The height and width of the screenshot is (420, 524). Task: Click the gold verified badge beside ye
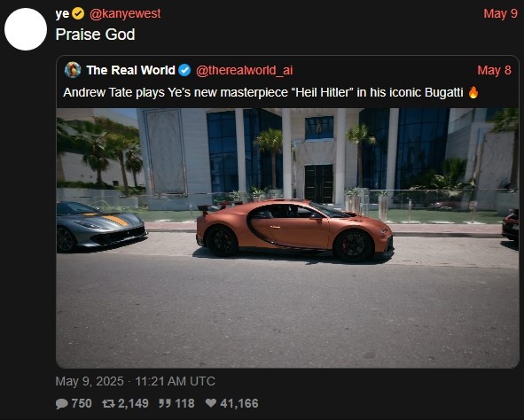click(x=78, y=13)
